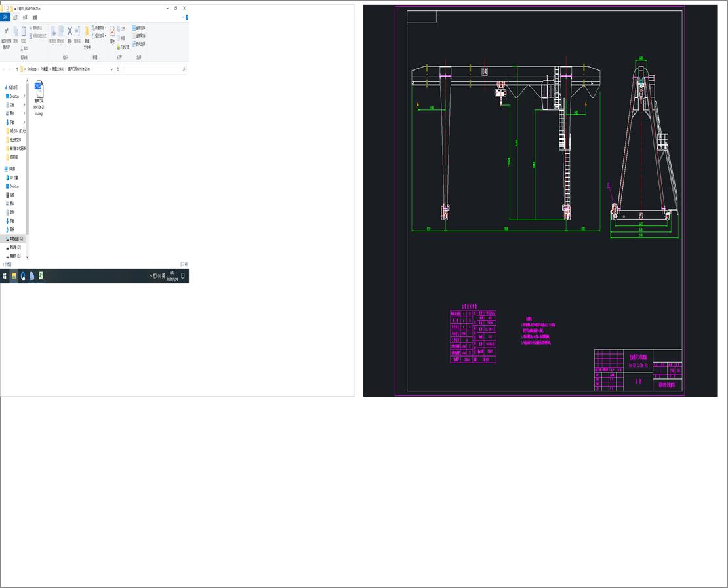Image resolution: width=728 pixels, height=588 pixels.
Task: Switch to details view in status bar
Action: (182, 264)
